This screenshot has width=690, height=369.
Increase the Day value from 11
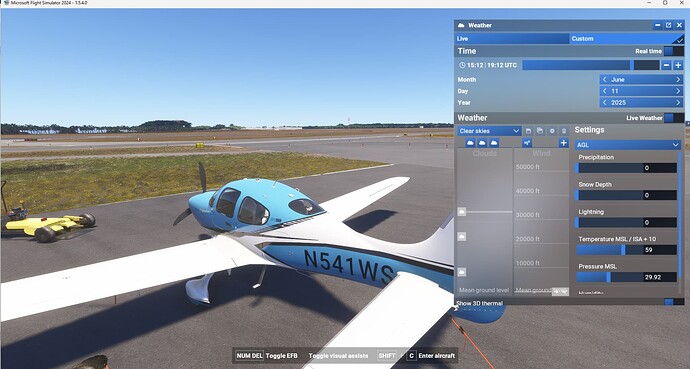pyautogui.click(x=678, y=91)
